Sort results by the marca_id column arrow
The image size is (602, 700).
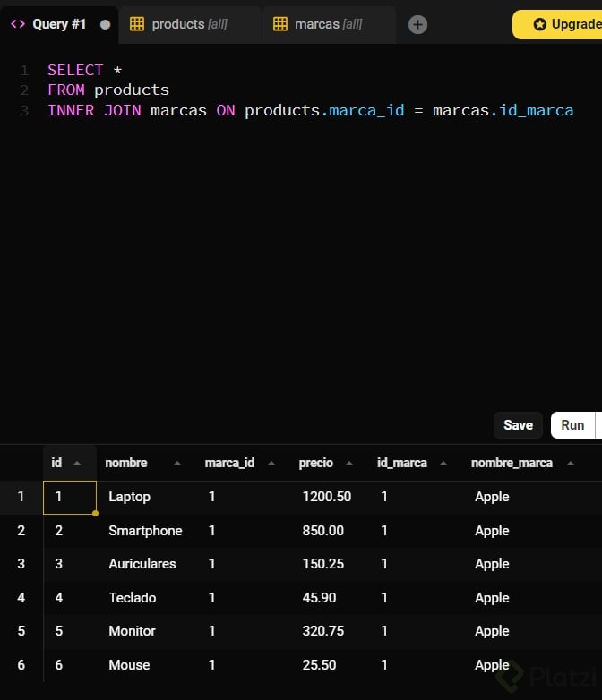click(271, 464)
